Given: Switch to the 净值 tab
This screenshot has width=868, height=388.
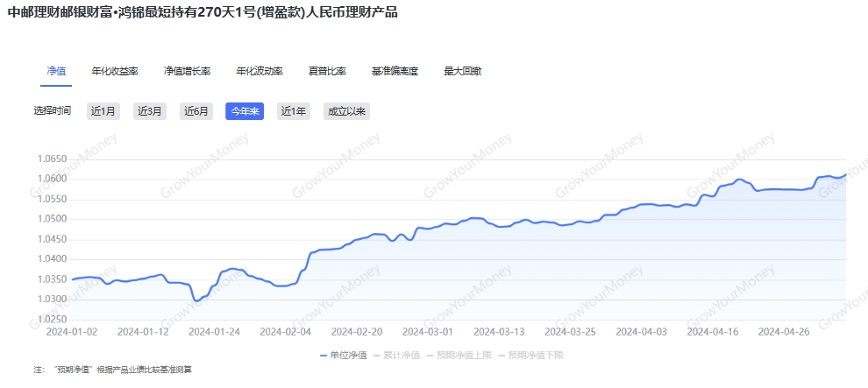Looking at the screenshot, I should 56,71.
